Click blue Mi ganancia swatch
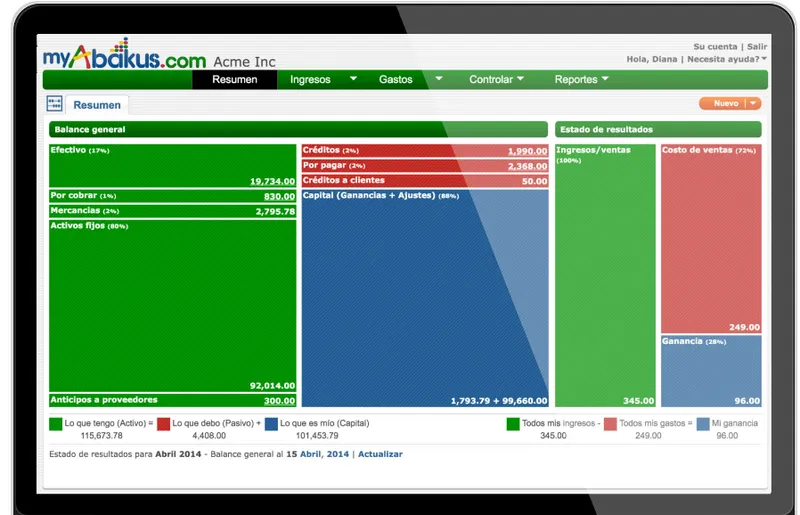This screenshot has width=800, height=515. click(x=703, y=424)
